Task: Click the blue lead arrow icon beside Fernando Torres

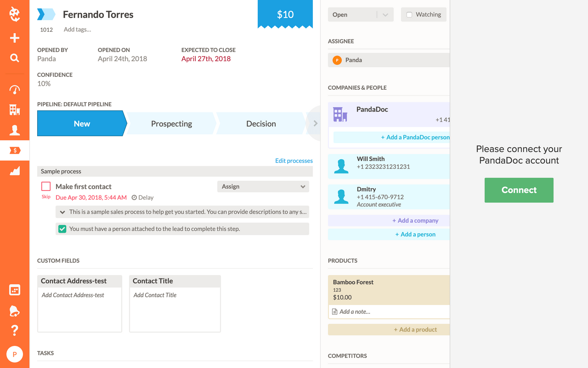Action: 46,15
